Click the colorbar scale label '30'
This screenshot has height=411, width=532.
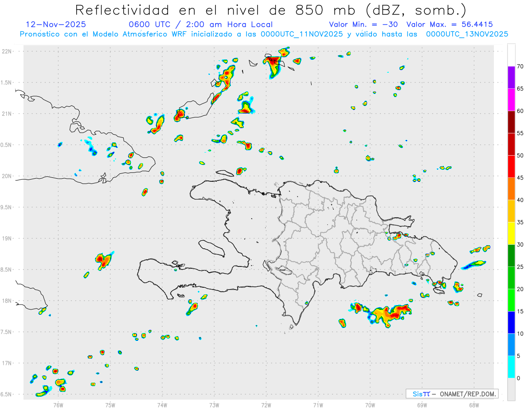(520, 245)
